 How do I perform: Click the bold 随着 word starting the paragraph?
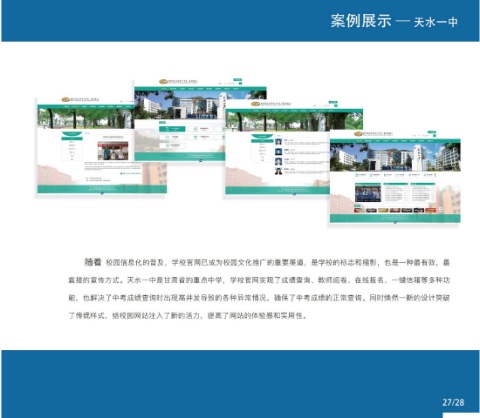click(x=93, y=262)
